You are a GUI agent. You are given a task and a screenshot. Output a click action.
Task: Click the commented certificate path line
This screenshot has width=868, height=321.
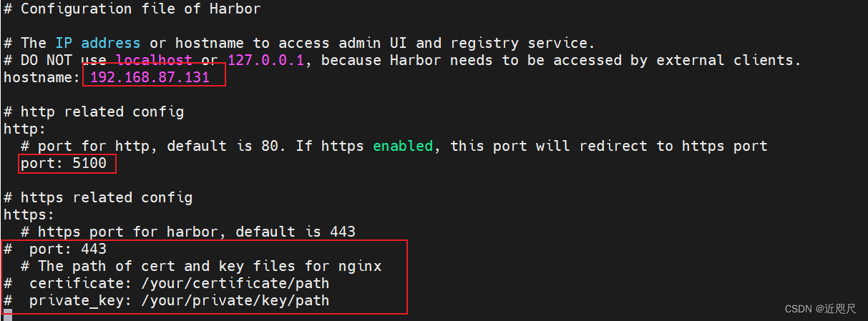[x=167, y=283]
